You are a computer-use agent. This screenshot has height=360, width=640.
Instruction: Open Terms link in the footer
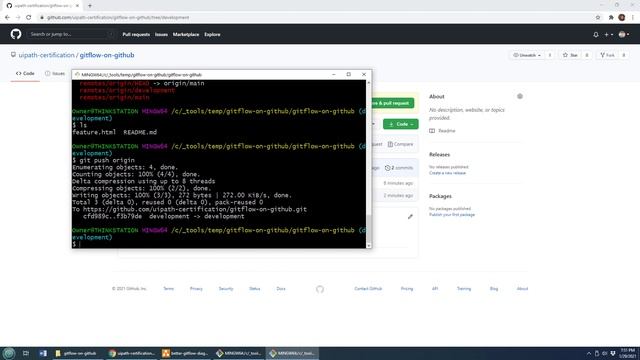[169, 289]
